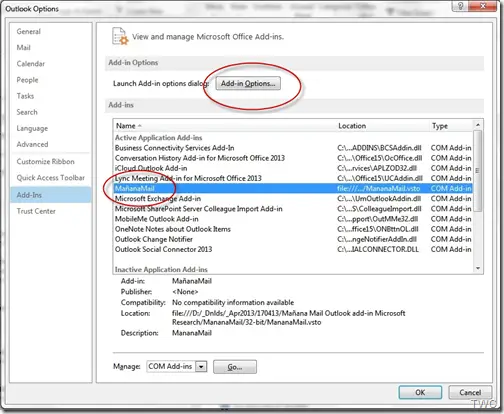Close the Outlook Options dialog
504x414 pixels.
(x=483, y=6)
